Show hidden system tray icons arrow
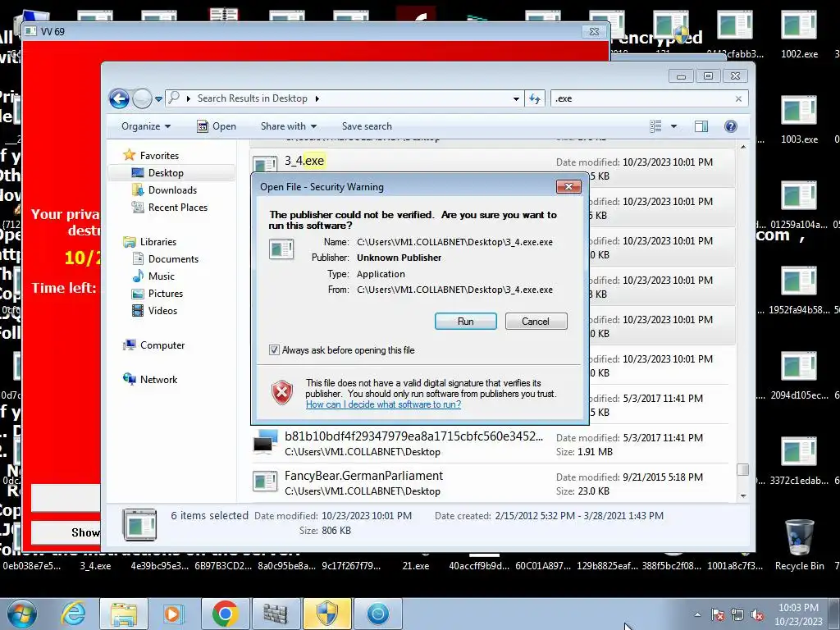This screenshot has height=630, width=840. click(x=697, y=614)
